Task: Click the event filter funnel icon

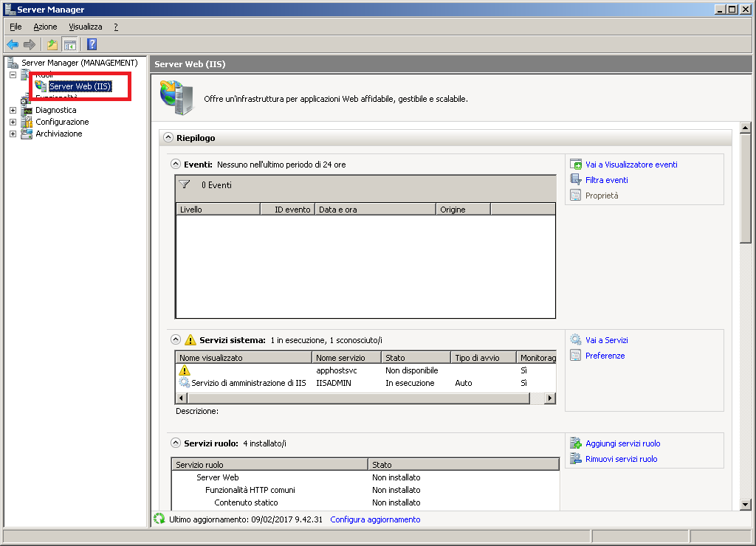Action: [x=184, y=184]
